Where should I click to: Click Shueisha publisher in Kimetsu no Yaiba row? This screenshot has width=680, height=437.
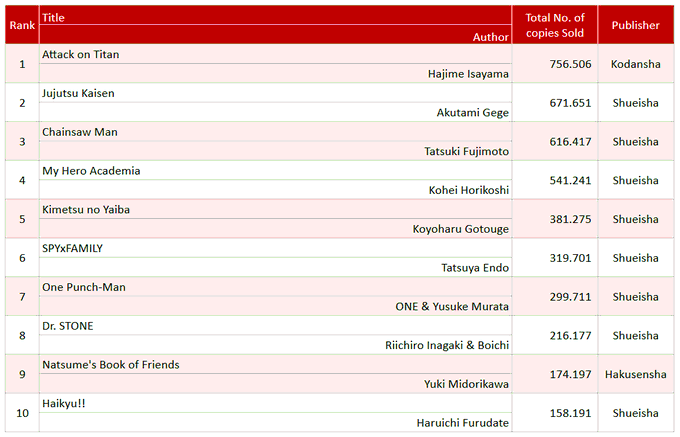[636, 219]
